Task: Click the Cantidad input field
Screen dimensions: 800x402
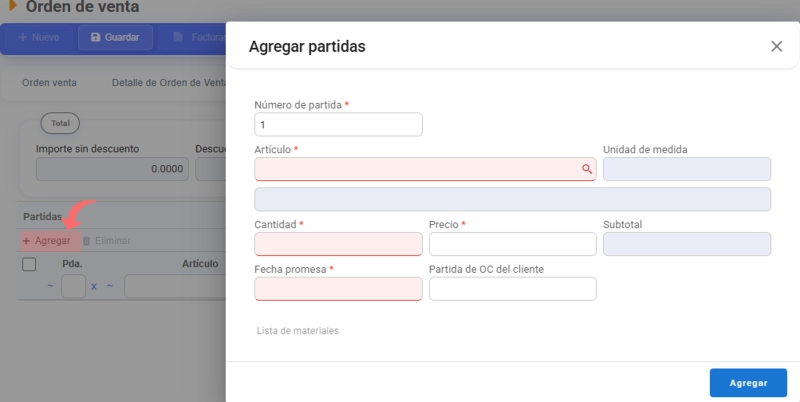Action: pos(338,244)
